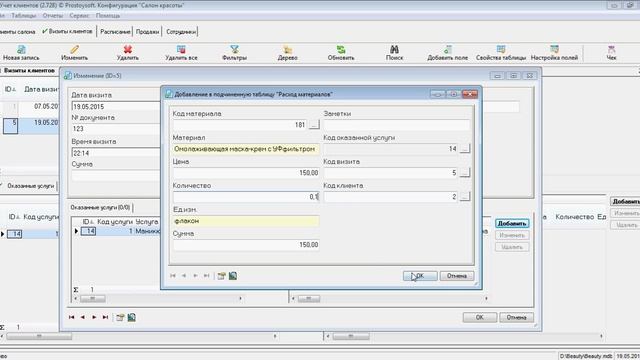The height and width of the screenshot is (360, 640).
Task: Switch to Сотрудники tab
Action: [181, 31]
